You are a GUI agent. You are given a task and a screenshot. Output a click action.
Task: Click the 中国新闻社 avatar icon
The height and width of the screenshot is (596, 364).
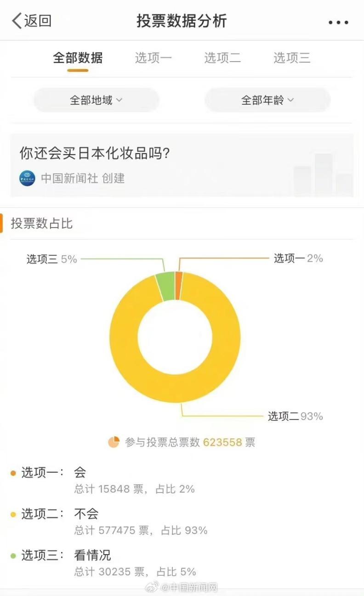(x=27, y=178)
